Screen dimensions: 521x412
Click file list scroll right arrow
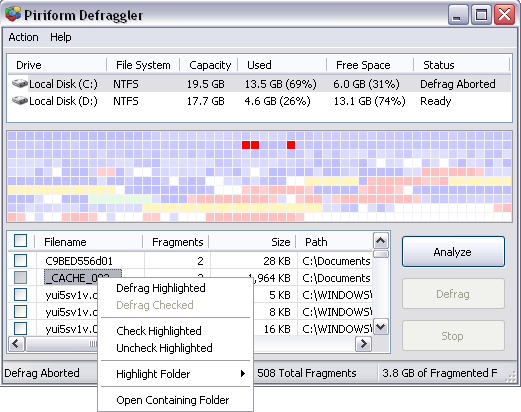coord(363,344)
